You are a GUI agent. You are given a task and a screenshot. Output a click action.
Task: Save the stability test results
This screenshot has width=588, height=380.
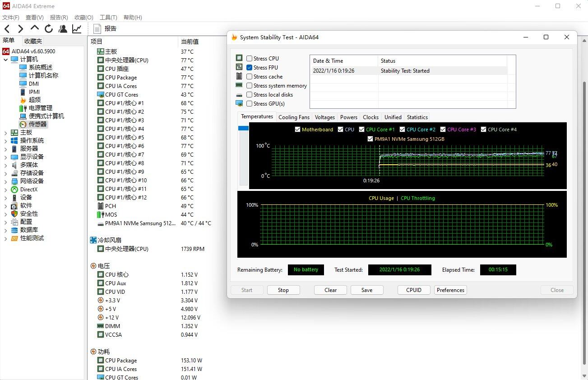coord(367,290)
